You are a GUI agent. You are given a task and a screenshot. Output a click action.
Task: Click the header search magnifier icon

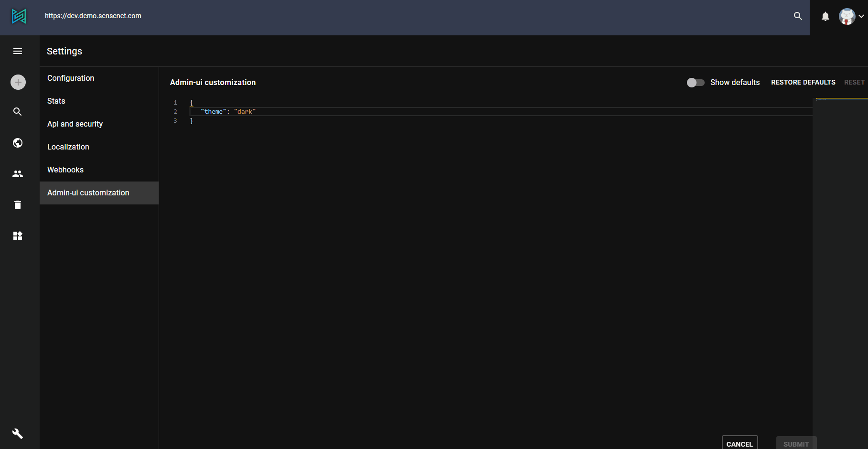(x=798, y=16)
